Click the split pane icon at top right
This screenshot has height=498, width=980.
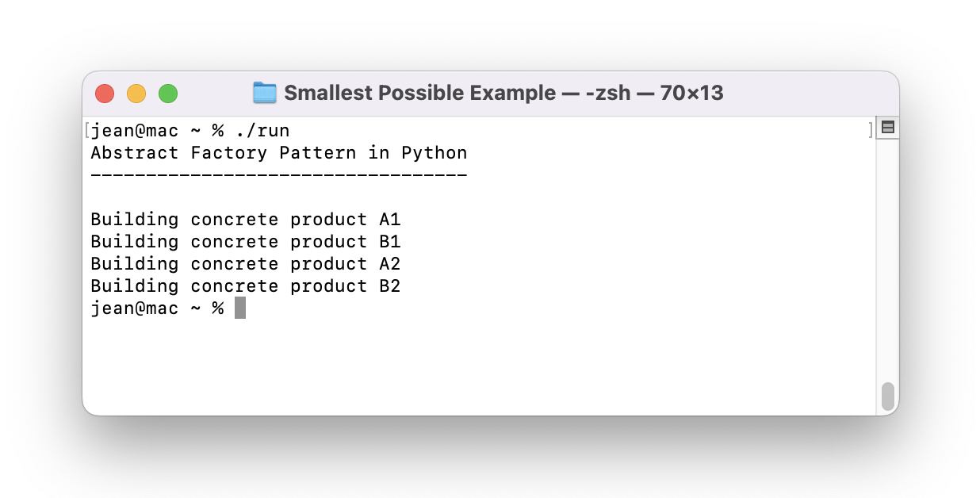(888, 128)
